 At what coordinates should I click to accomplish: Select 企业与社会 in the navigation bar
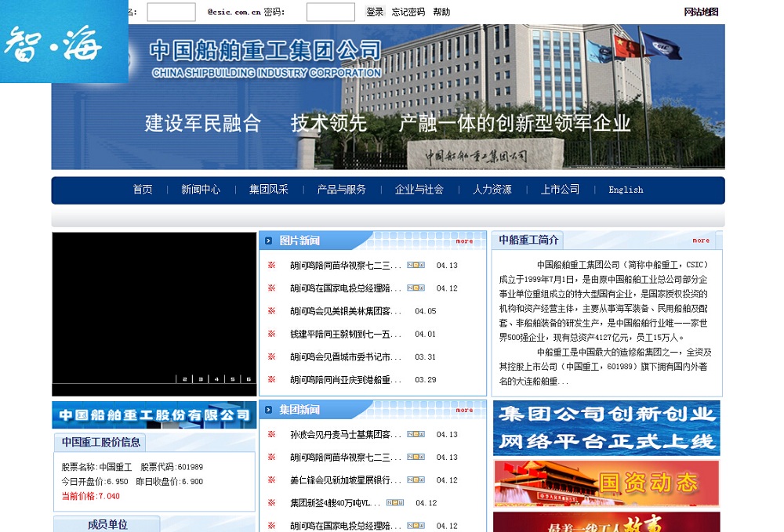(419, 190)
